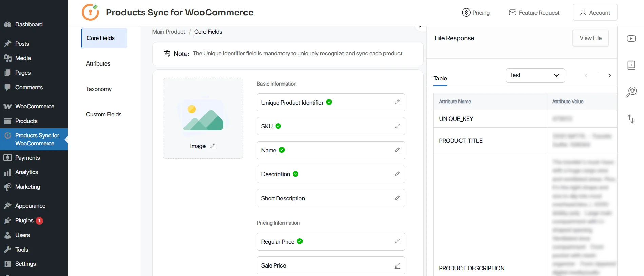Open Plugins menu with update badge
Image resolution: width=644 pixels, height=276 pixels.
34,220
